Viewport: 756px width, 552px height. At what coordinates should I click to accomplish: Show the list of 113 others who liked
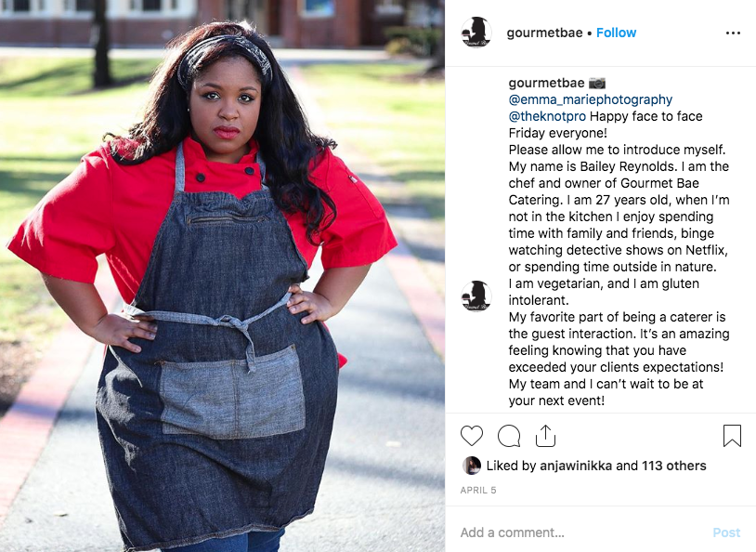click(x=673, y=466)
